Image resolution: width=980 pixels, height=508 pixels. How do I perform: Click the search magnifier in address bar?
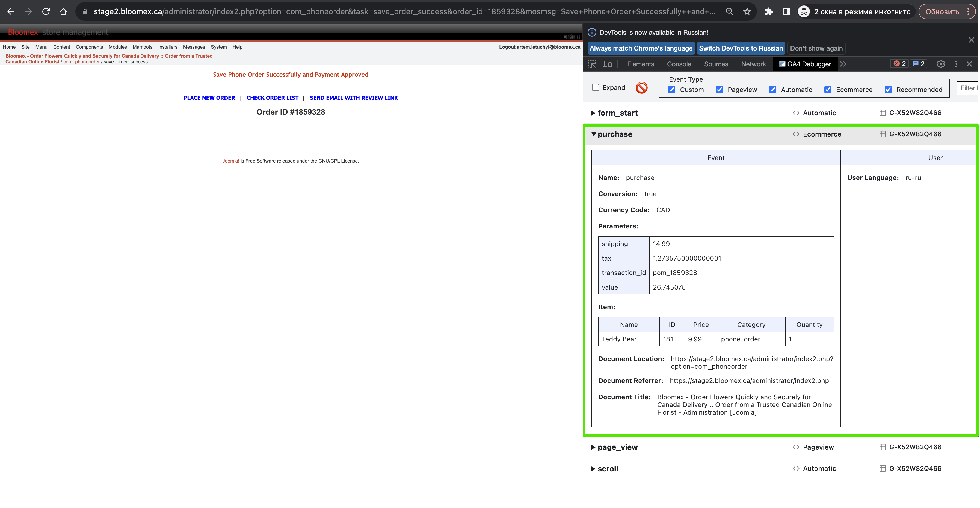pyautogui.click(x=729, y=11)
